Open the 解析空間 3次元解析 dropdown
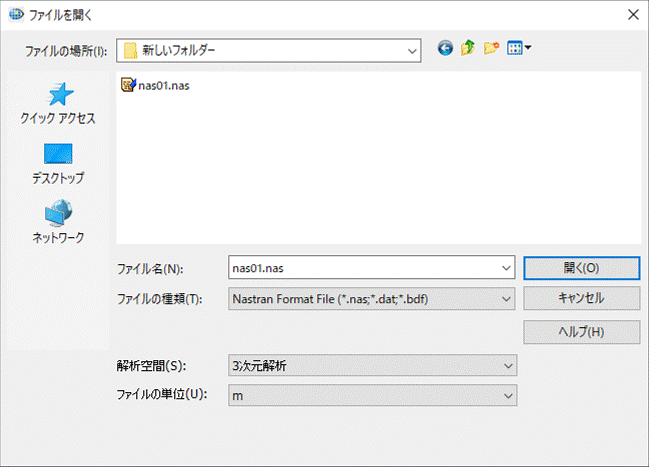The width and height of the screenshot is (649, 467). click(x=507, y=364)
